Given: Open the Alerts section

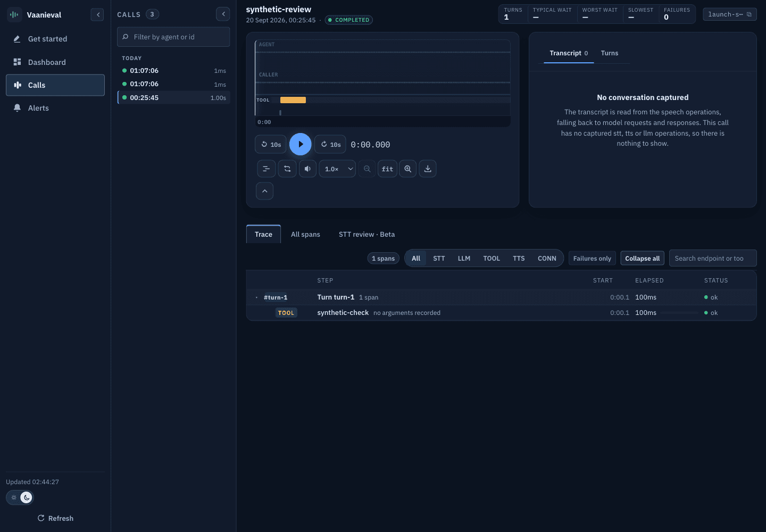Looking at the screenshot, I should [55, 108].
